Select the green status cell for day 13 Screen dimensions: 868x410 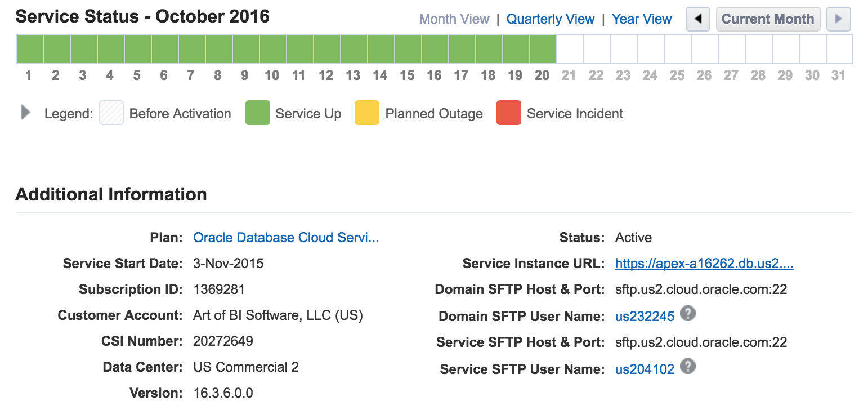(x=354, y=49)
